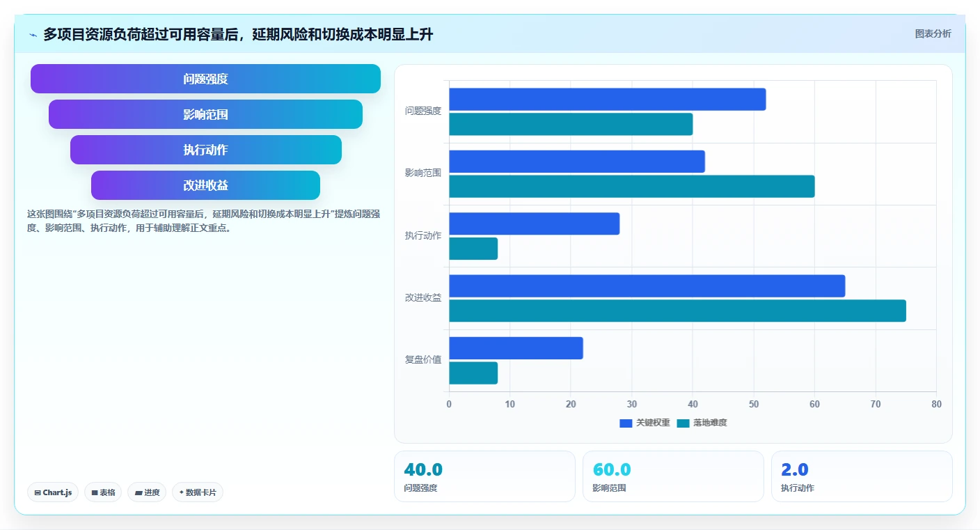Click the x-axis tick value 80
980x530 pixels.
coord(936,404)
